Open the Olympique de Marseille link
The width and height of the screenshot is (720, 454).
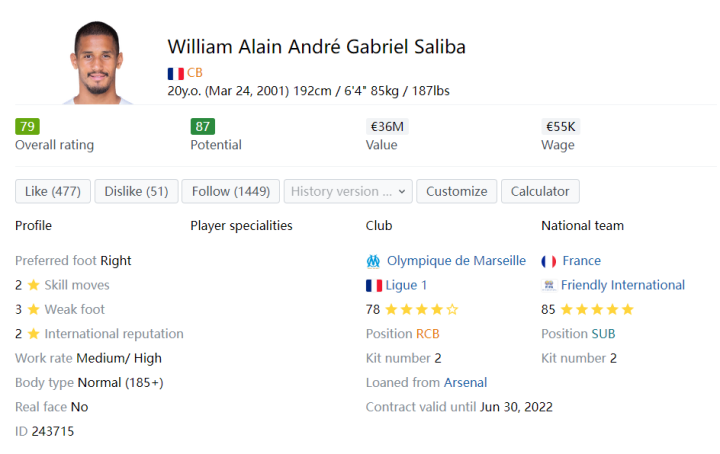pyautogui.click(x=456, y=261)
